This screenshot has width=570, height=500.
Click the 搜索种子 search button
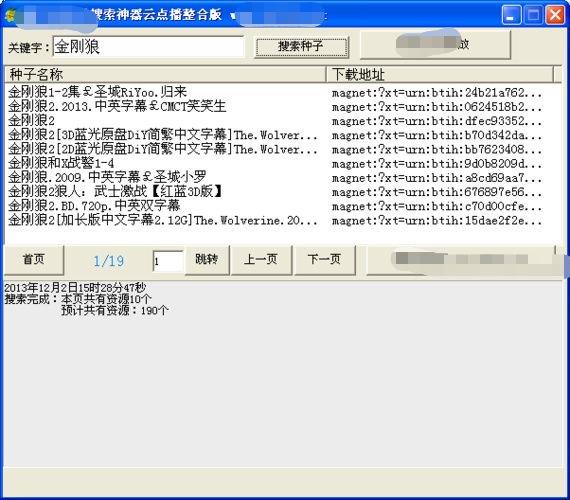(x=301, y=47)
